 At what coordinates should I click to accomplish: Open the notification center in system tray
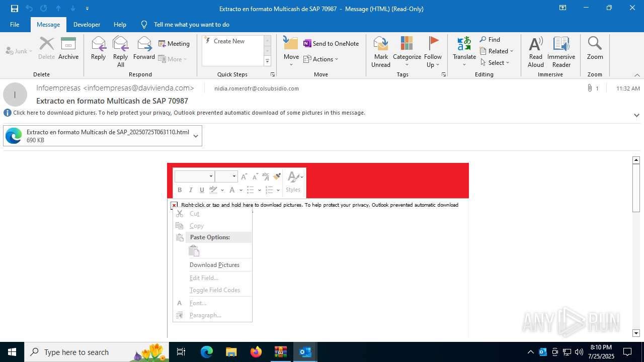coord(627,352)
